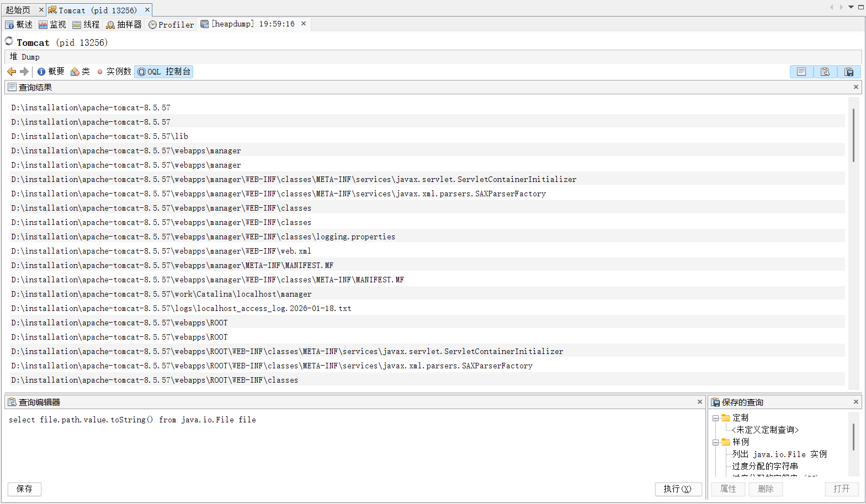Open the 线程 threads tab
The image size is (866, 504).
click(86, 24)
